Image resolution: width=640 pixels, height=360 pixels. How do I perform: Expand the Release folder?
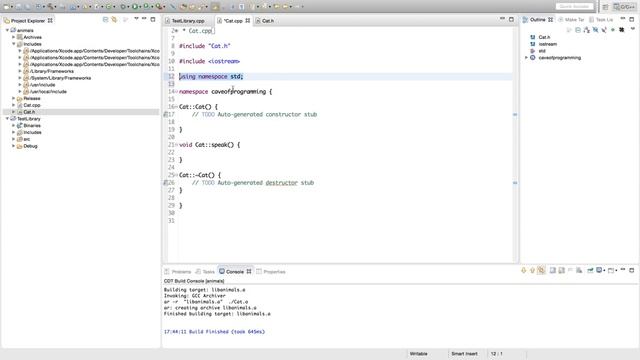13,98
